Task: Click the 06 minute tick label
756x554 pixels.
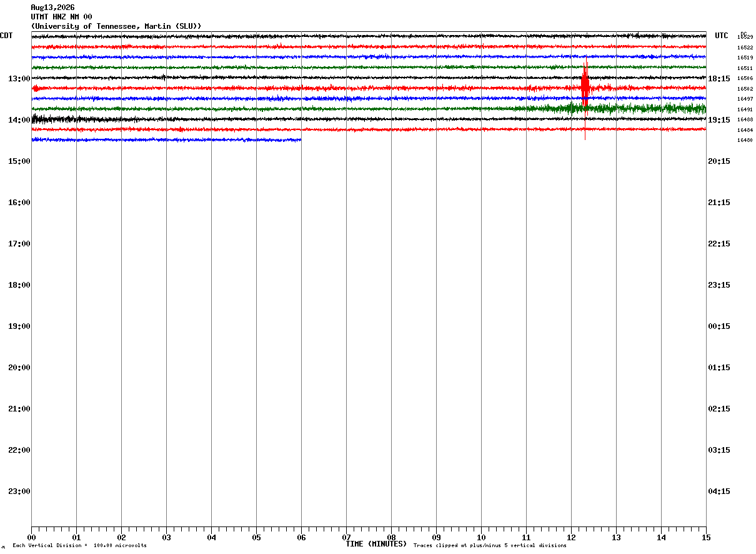Action: (301, 537)
